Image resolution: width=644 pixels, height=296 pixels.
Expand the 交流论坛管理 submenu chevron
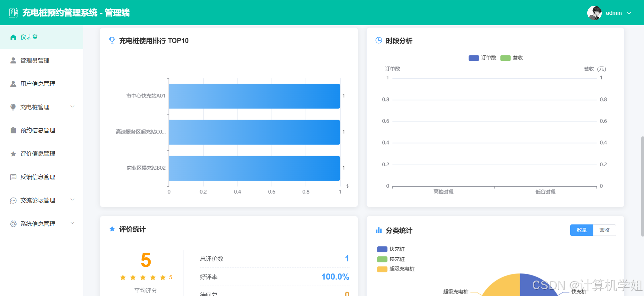pyautogui.click(x=72, y=200)
